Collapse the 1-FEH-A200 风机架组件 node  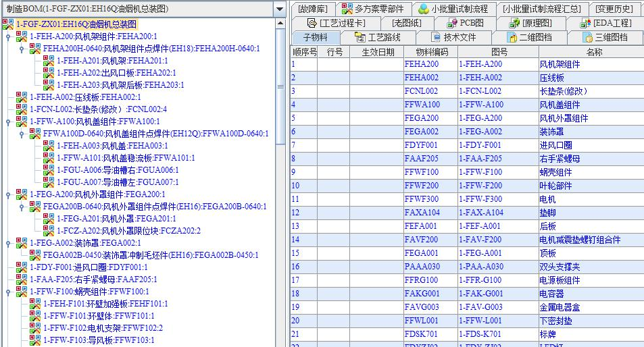7,36
